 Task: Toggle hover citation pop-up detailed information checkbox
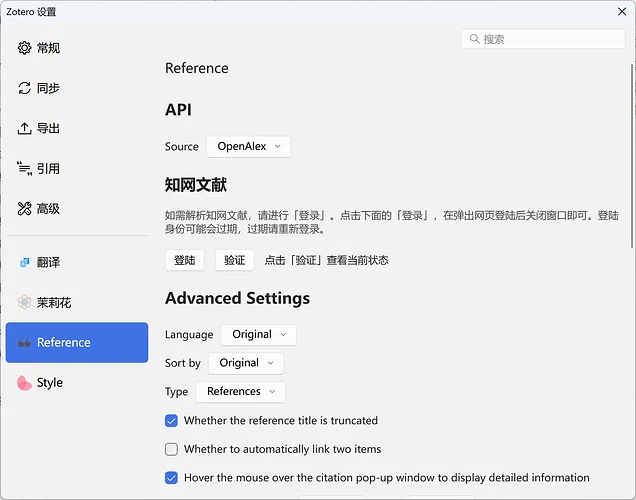point(171,478)
